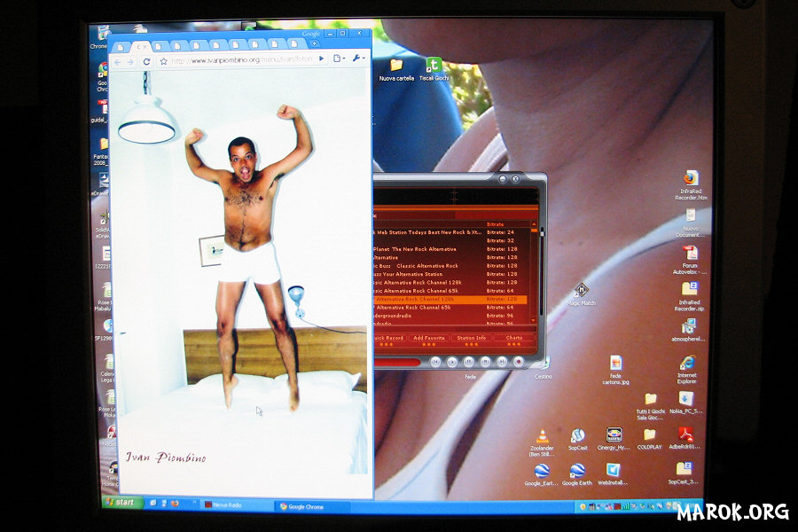
Task: Open the Chrome wrench settings menu
Action: point(358,58)
